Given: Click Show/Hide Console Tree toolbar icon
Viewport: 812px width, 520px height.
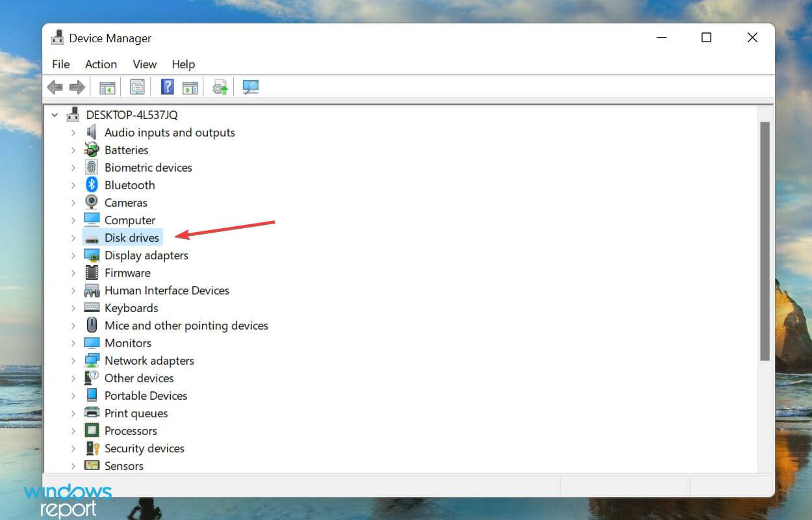Looking at the screenshot, I should pyautogui.click(x=107, y=87).
